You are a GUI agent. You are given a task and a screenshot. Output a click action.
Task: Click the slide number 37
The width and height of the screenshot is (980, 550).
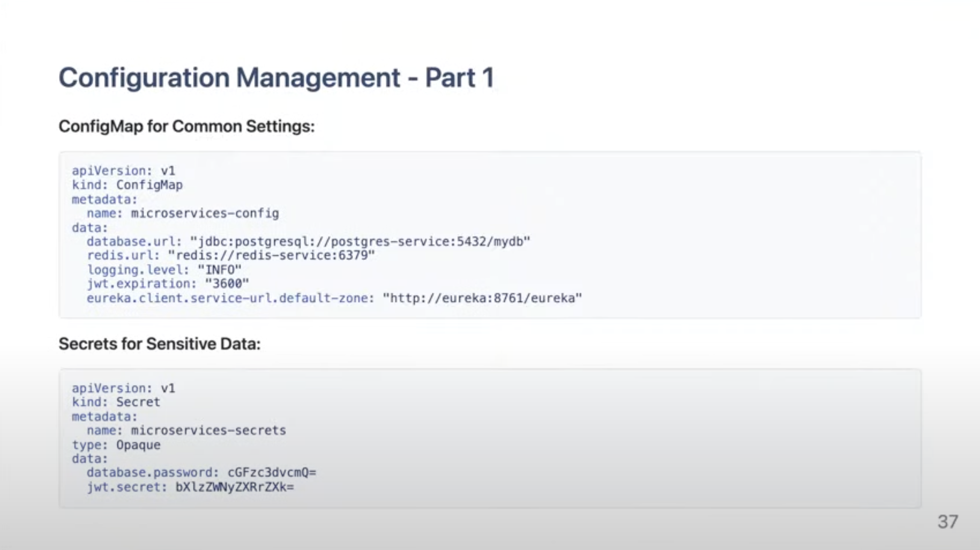pyautogui.click(x=948, y=522)
